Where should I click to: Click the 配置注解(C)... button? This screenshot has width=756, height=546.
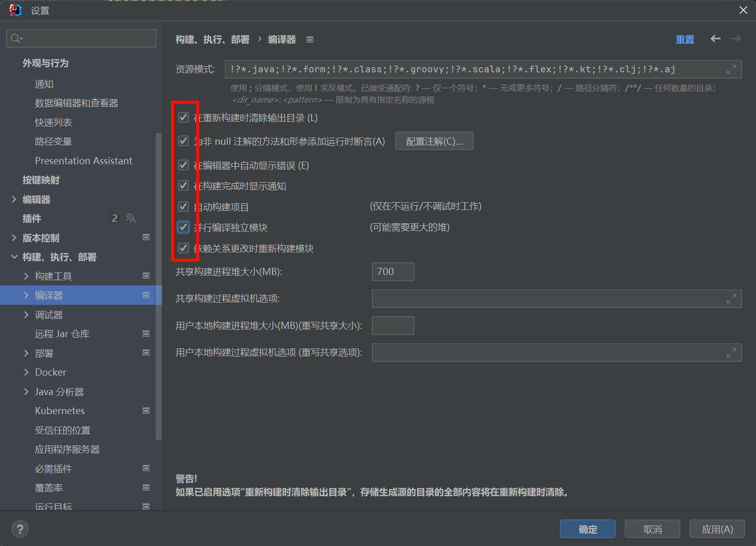[x=434, y=142]
